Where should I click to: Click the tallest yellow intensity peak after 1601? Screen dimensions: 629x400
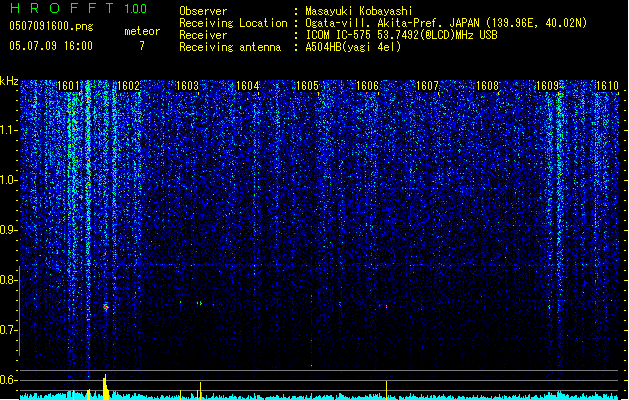coord(105,387)
